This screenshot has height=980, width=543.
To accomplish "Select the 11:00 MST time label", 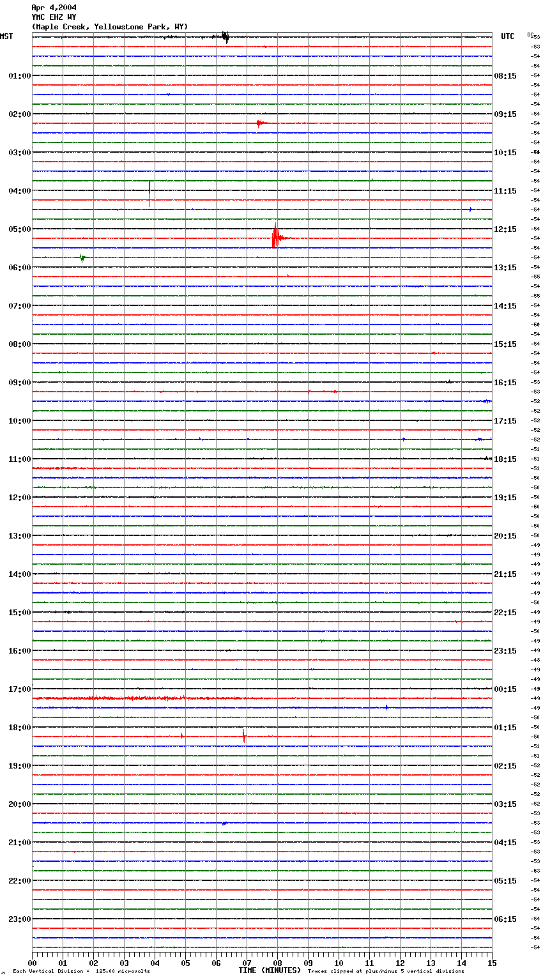I will point(20,459).
